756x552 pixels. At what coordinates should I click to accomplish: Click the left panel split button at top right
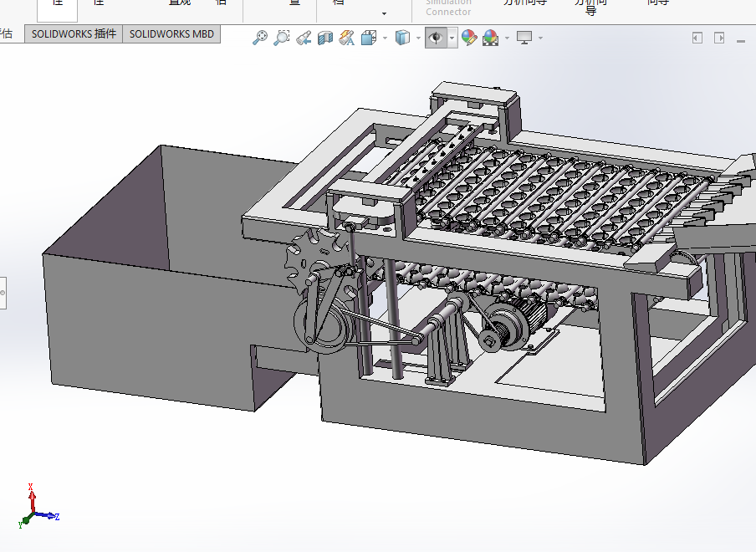[697, 38]
